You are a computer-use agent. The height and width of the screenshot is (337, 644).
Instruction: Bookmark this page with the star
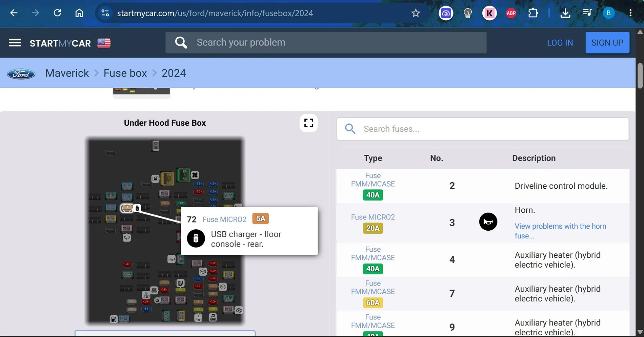(x=416, y=13)
